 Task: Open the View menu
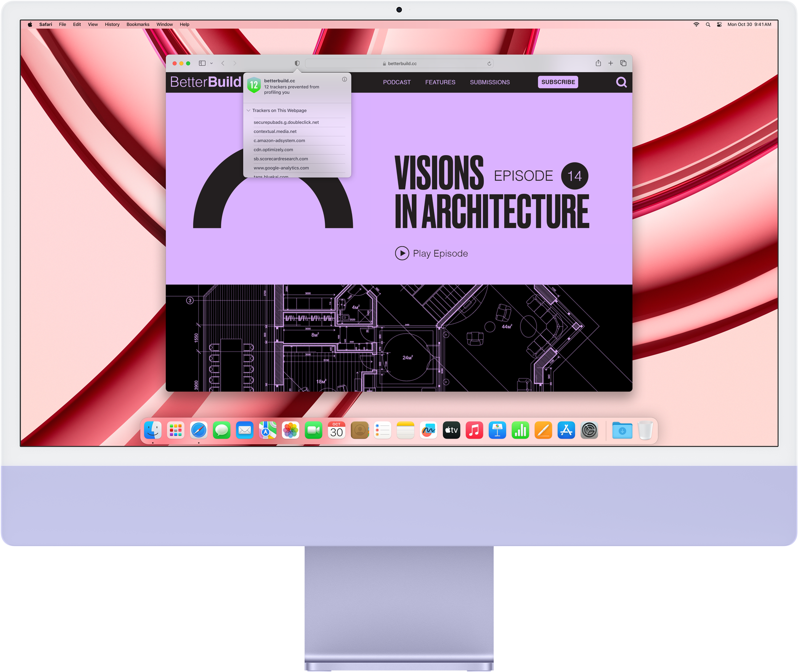tap(93, 24)
